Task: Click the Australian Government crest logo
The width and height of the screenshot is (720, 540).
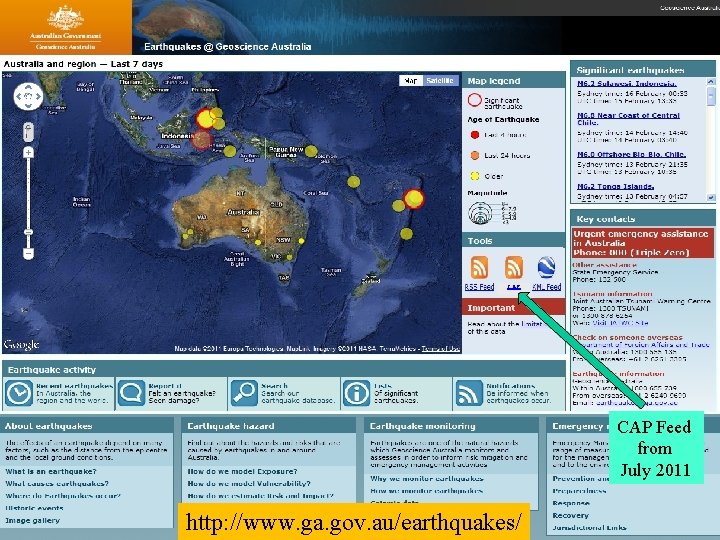Action: [65, 17]
